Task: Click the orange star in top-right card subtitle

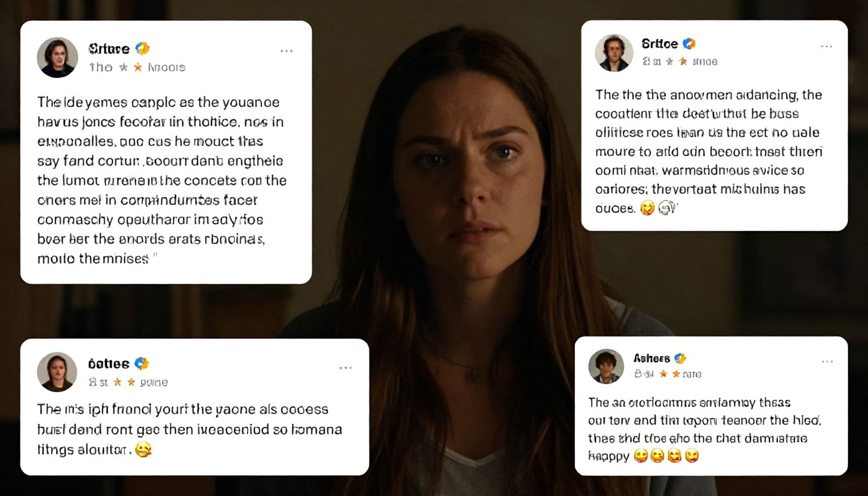Action: coord(683,62)
